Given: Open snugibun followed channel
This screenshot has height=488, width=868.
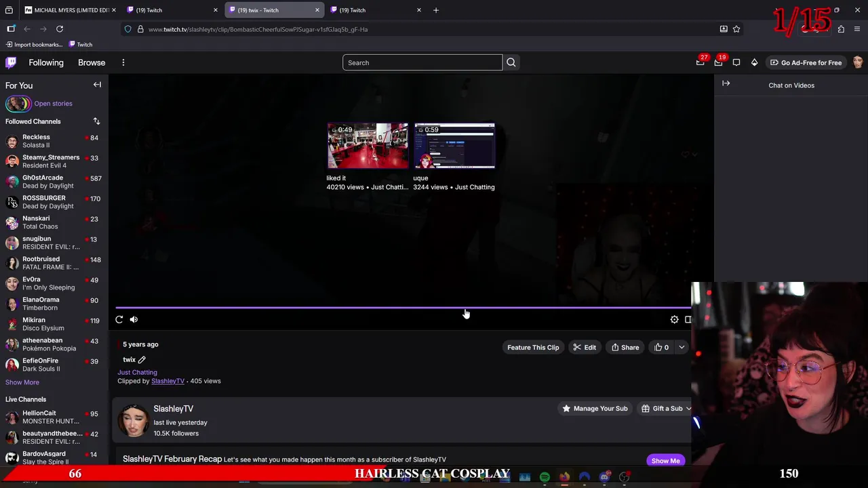Looking at the screenshot, I should coord(54,243).
